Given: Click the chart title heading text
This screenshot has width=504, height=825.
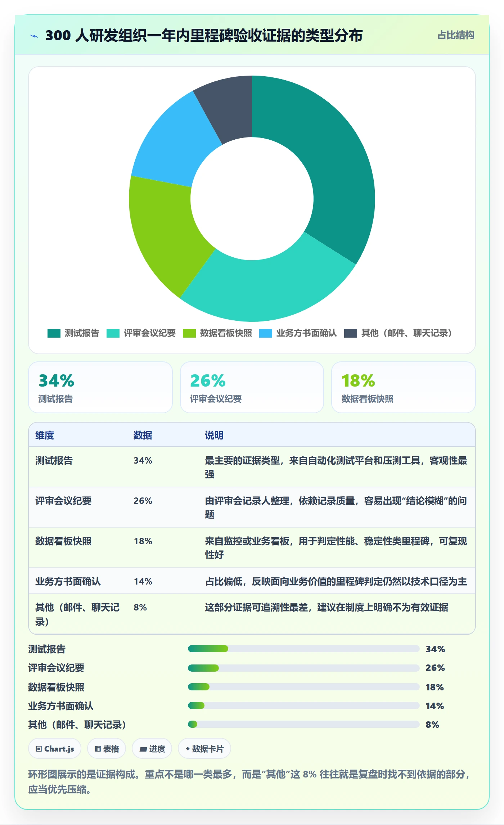Looking at the screenshot, I should 204,36.
